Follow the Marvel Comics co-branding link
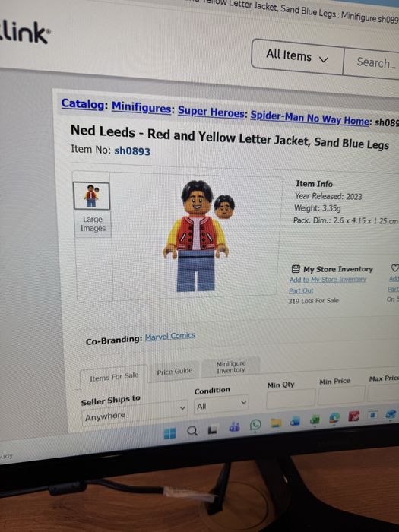399x532 pixels. pyautogui.click(x=170, y=337)
